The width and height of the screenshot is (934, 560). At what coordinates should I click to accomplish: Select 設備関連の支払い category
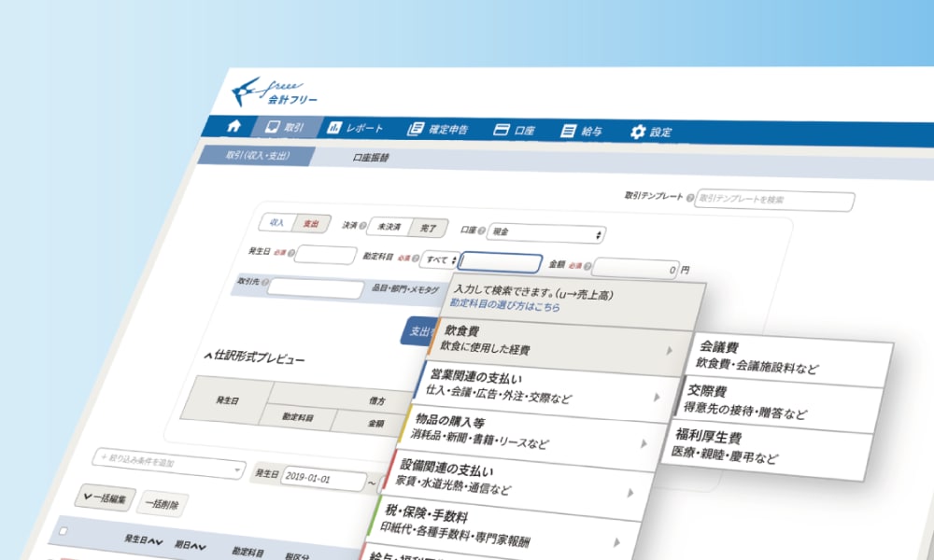click(x=517, y=483)
